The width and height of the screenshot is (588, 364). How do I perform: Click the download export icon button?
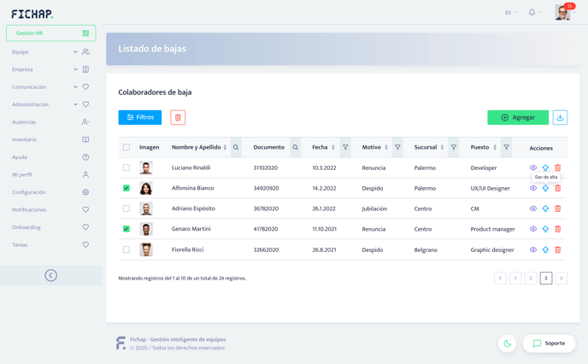[560, 117]
